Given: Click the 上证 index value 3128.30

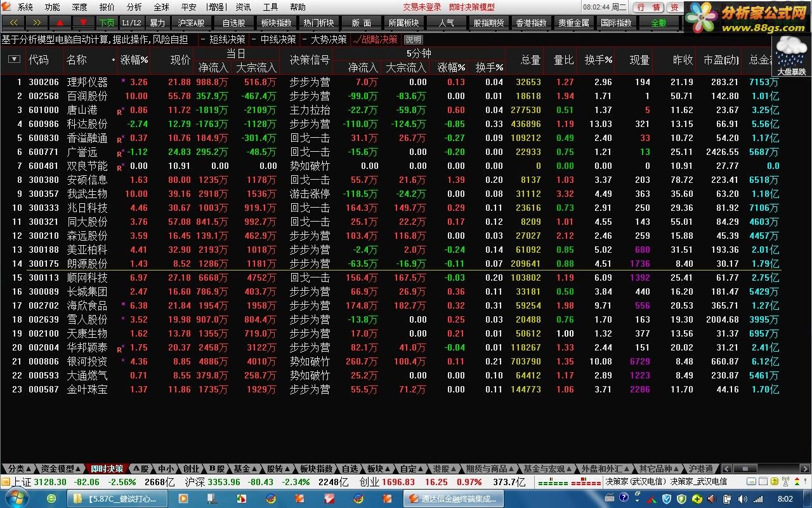Looking at the screenshot, I should (x=50, y=482).
